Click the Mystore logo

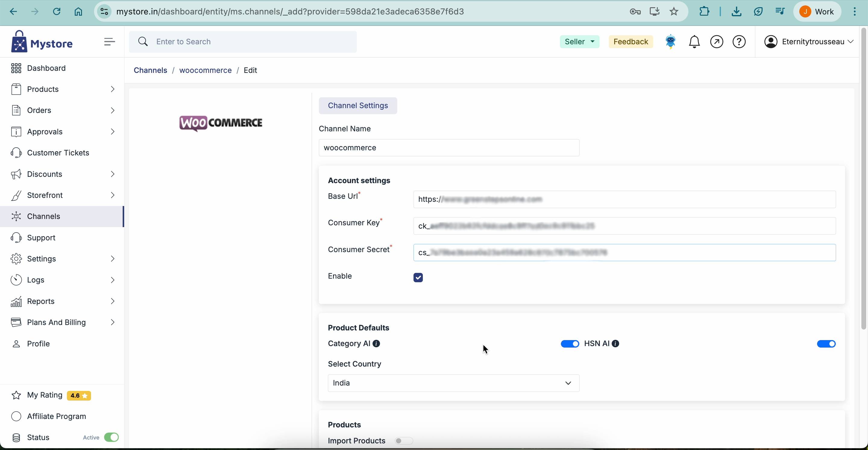(42, 42)
